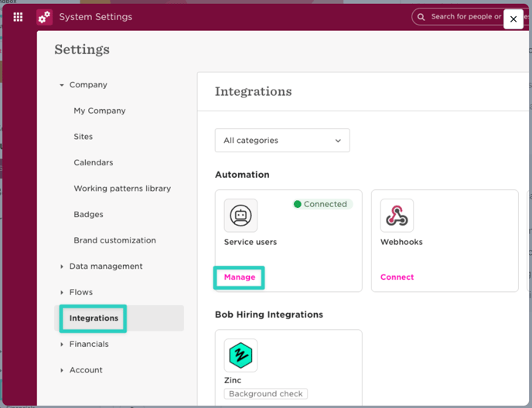This screenshot has width=532, height=408.
Task: Expand the Account section
Action: (62, 370)
